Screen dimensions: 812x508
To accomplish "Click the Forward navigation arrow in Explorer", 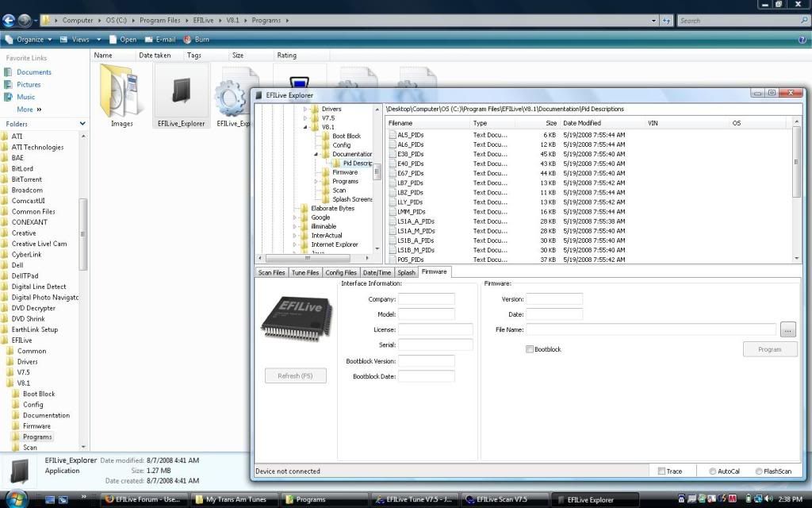I will tap(25, 20).
